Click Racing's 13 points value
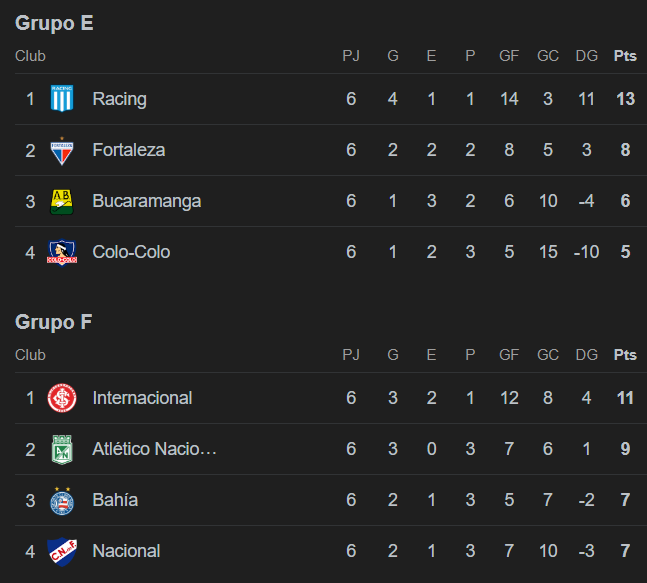This screenshot has height=583, width=647. coord(625,99)
